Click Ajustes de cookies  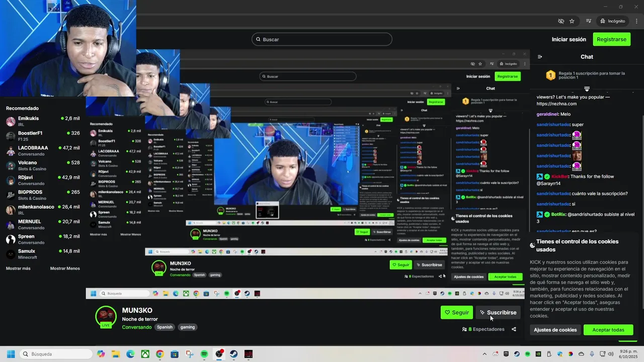point(555,330)
